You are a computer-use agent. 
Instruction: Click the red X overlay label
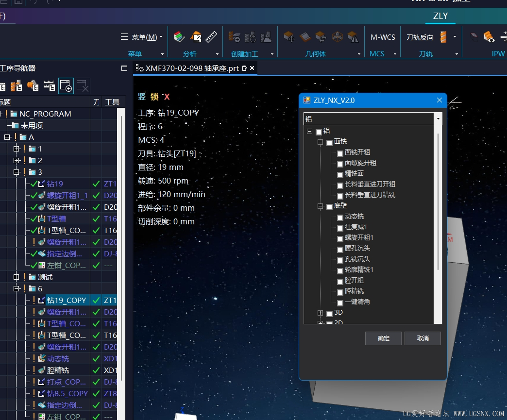(167, 97)
